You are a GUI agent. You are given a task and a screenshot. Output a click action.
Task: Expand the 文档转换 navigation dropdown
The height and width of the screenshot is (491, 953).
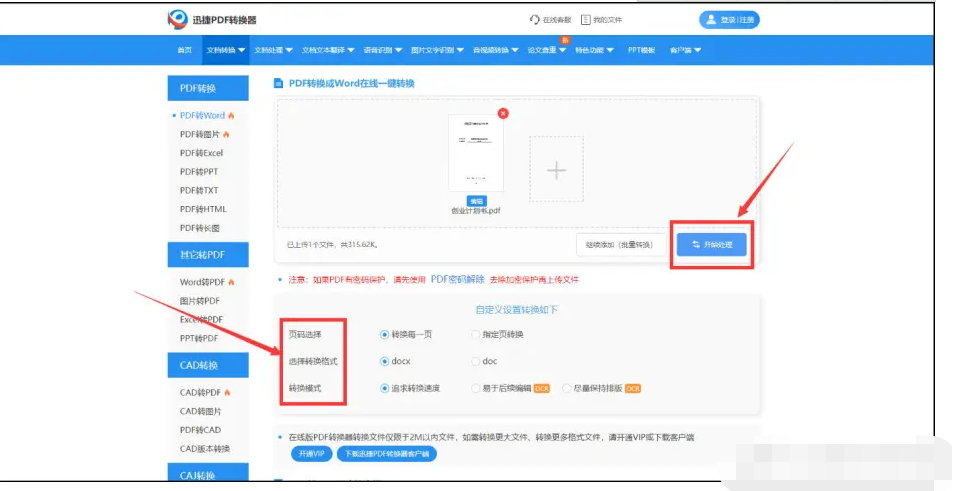click(225, 50)
